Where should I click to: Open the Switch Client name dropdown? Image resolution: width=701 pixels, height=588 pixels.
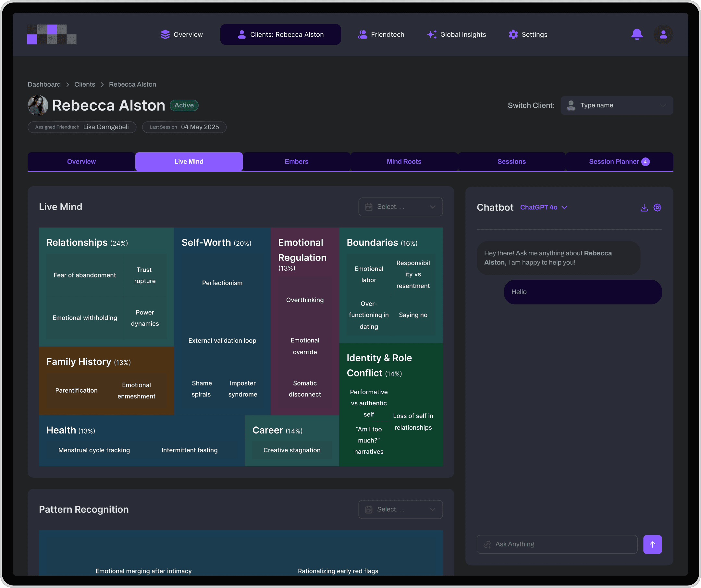click(x=617, y=105)
